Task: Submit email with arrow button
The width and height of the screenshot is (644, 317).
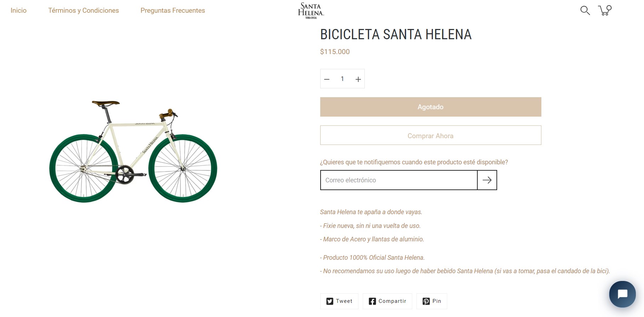Action: [487, 180]
